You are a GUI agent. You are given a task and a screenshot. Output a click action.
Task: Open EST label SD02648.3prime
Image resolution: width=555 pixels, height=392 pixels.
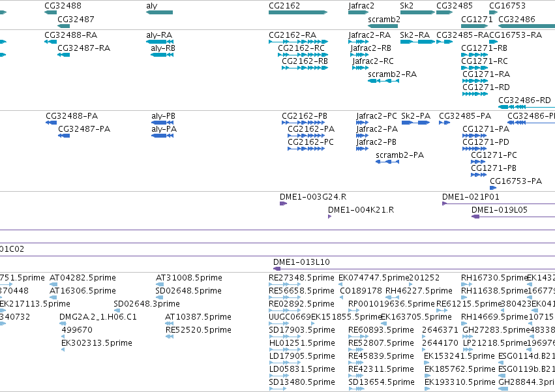pyautogui.click(x=147, y=304)
